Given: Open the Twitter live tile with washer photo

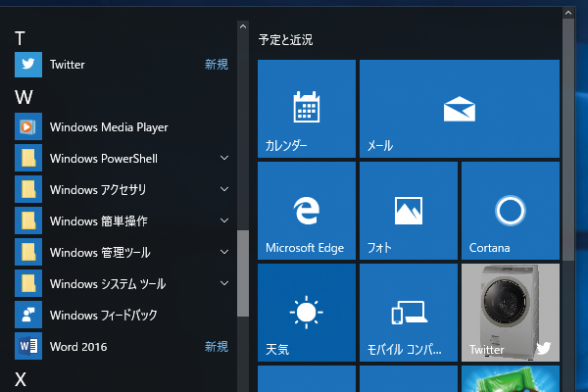Looking at the screenshot, I should tap(511, 313).
